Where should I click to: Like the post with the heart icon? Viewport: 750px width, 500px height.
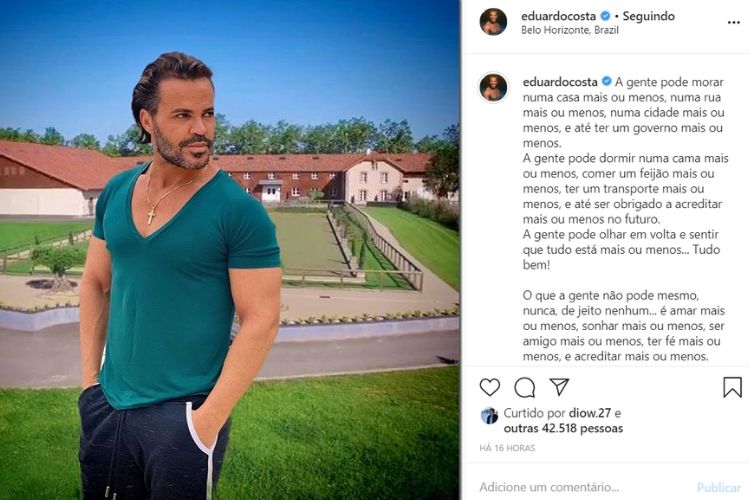pos(489,387)
